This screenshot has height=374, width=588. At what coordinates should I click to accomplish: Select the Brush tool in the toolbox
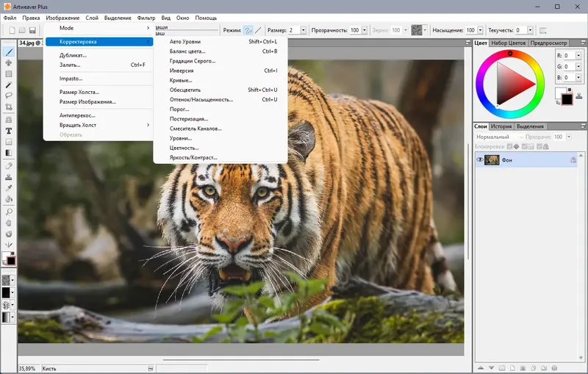click(9, 52)
